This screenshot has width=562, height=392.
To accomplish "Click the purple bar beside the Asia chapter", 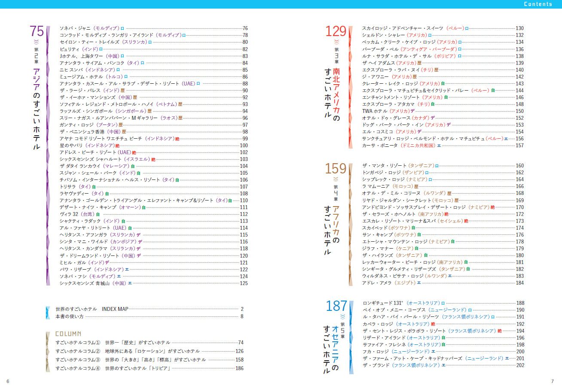I will [x=48, y=155].
